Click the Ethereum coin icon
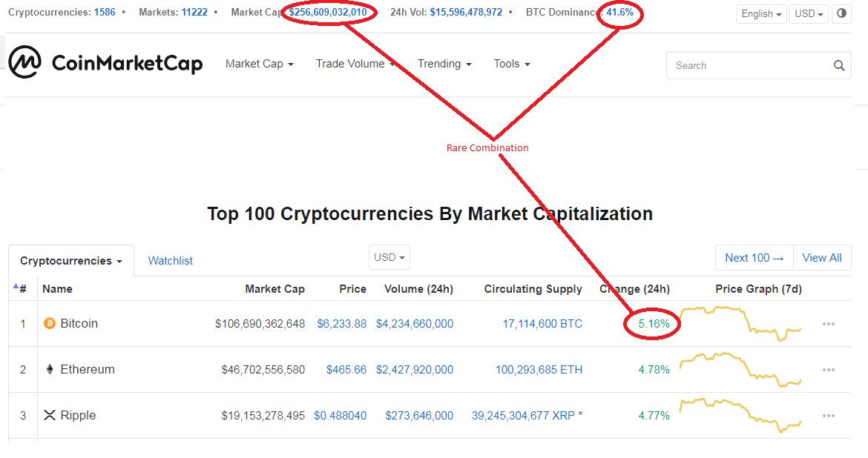The height and width of the screenshot is (458, 868). pyautogui.click(x=50, y=369)
